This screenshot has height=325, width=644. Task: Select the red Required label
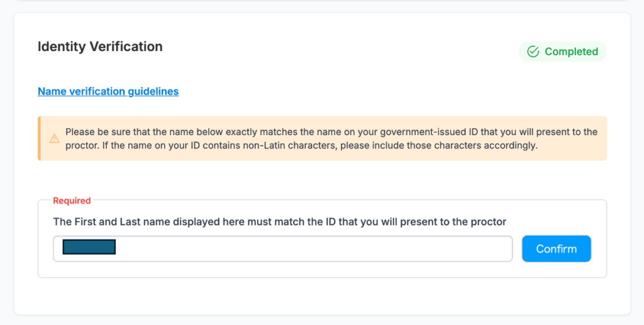pyautogui.click(x=72, y=201)
